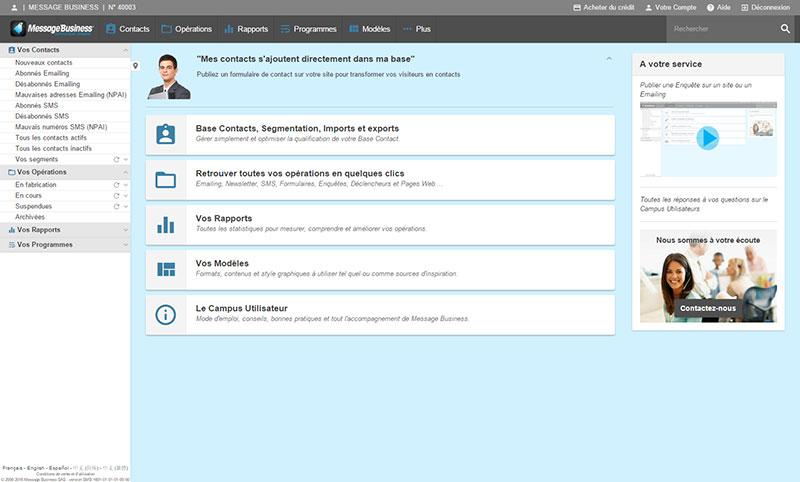Switch language to Français
800x482 pixels.
point(13,468)
